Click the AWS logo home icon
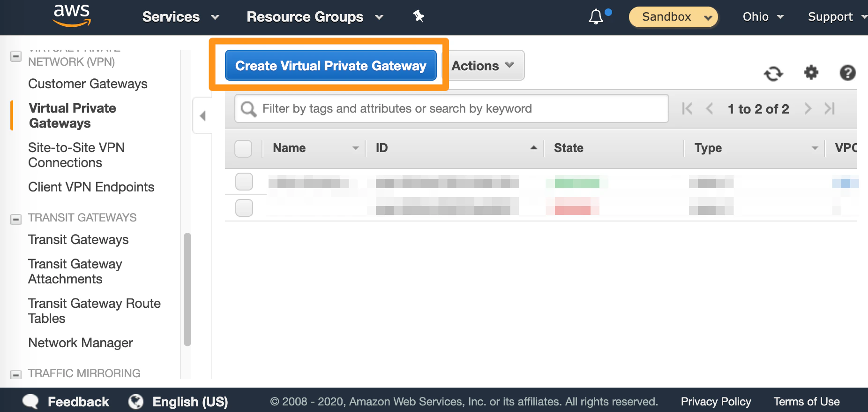The image size is (868, 412). click(x=72, y=15)
